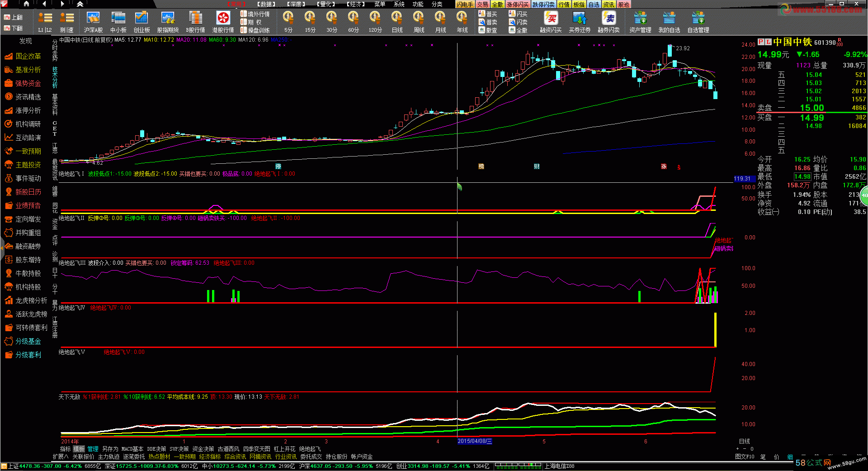The width and height of the screenshot is (868, 471).
Task: Go forward with the right arrow icon
Action: (62, 4)
